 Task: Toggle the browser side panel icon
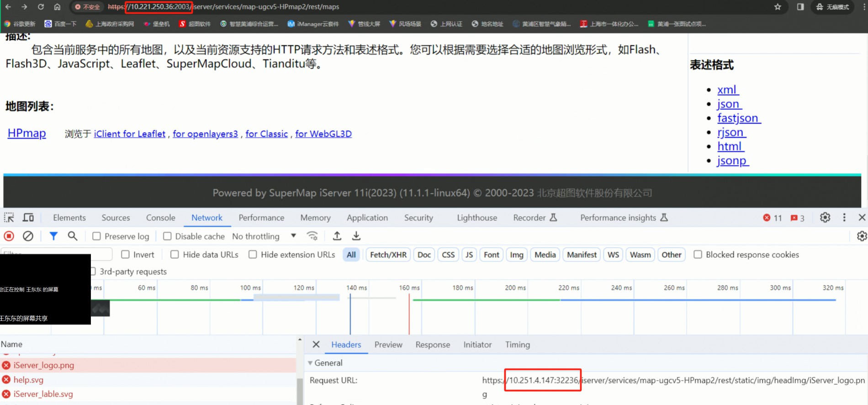click(800, 7)
